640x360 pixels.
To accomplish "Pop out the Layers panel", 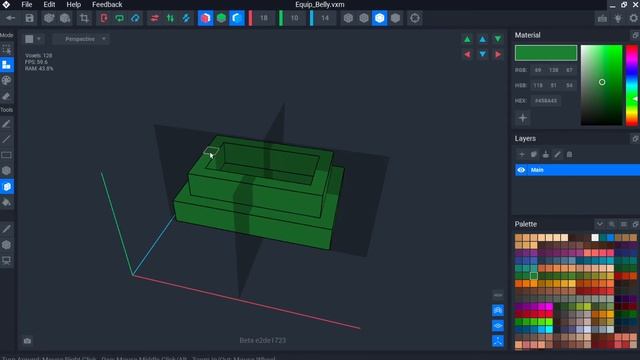I will click(635, 139).
